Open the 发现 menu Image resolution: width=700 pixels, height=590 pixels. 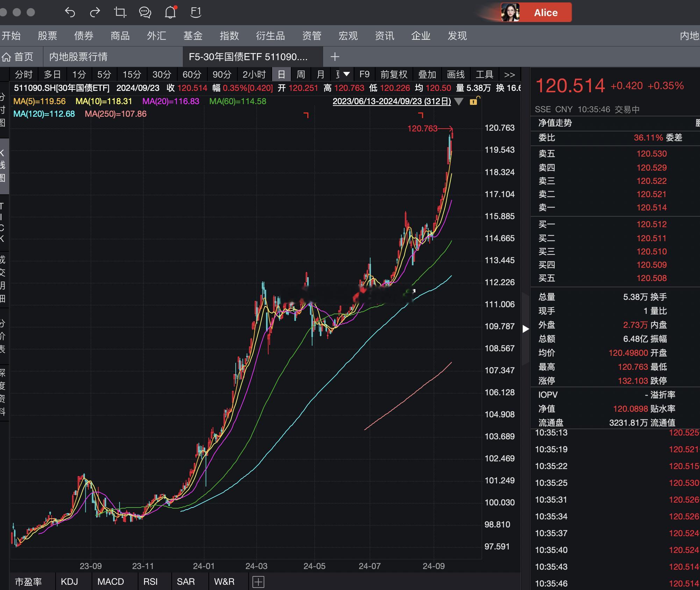coord(457,36)
